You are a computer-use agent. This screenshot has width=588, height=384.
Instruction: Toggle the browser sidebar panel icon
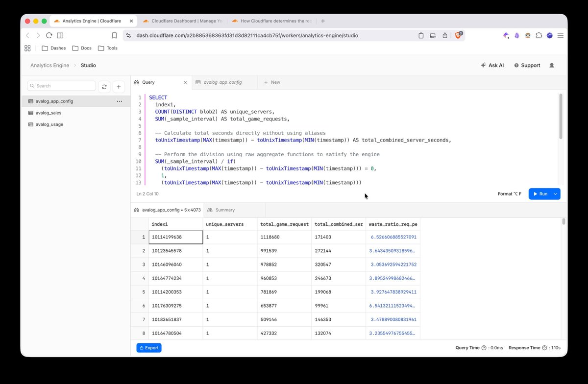click(x=60, y=35)
